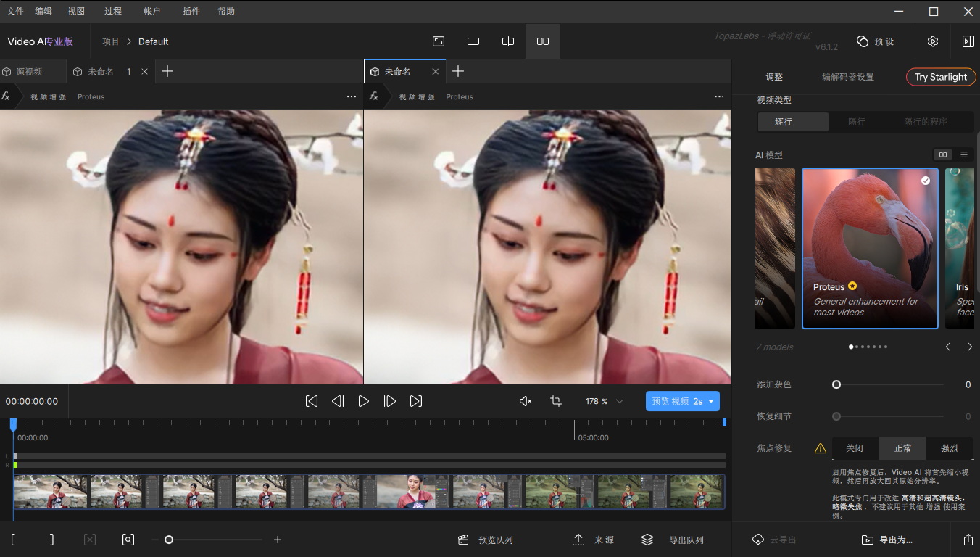The image size is (980, 557).
Task: Open the 视图 menu
Action: coord(76,12)
